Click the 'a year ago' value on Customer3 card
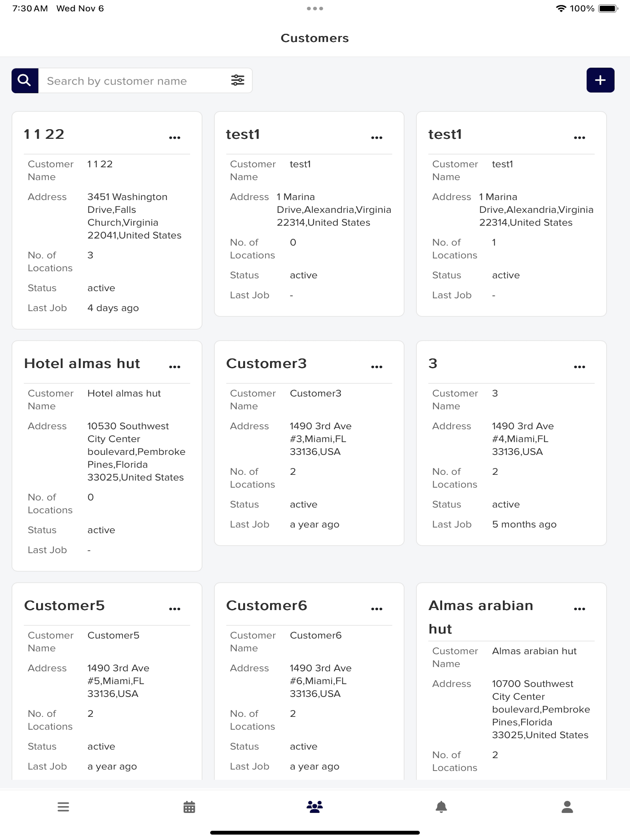630x840 pixels. pyautogui.click(x=314, y=524)
